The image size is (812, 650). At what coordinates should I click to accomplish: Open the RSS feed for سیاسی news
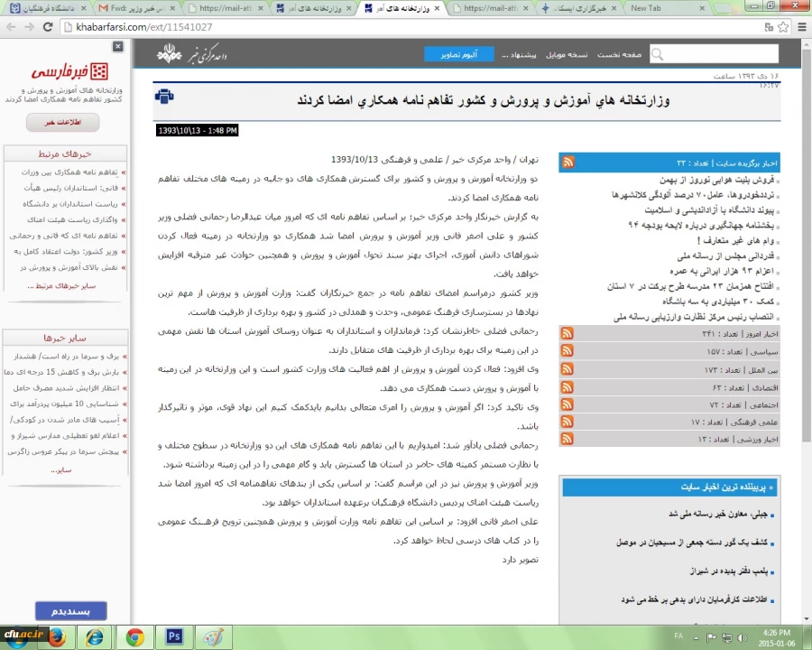[567, 351]
